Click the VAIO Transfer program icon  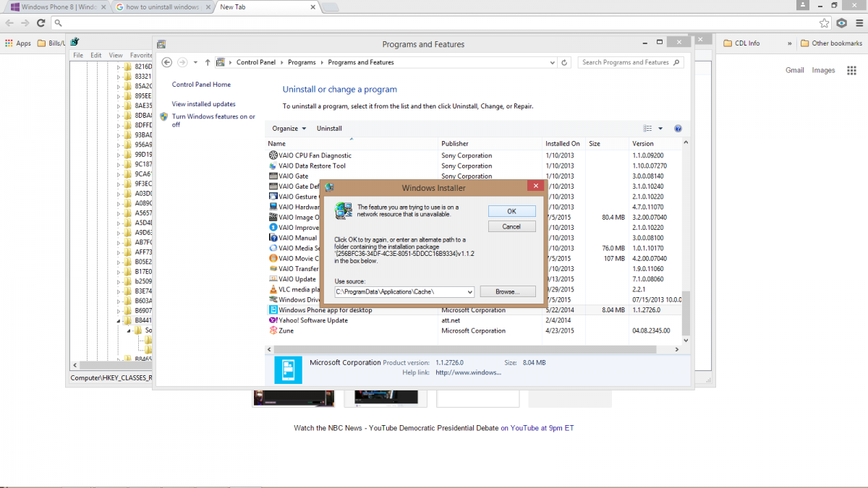point(273,268)
